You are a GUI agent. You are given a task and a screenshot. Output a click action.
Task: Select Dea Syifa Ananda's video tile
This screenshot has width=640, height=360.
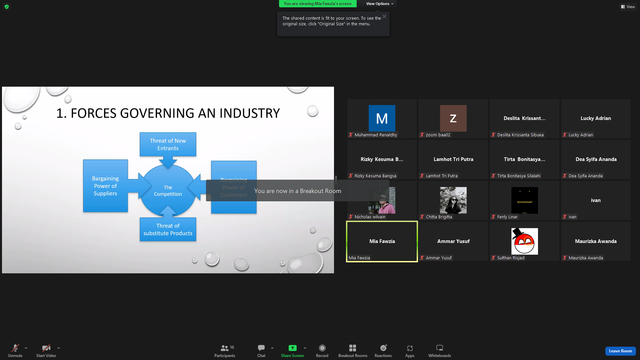[596, 160]
